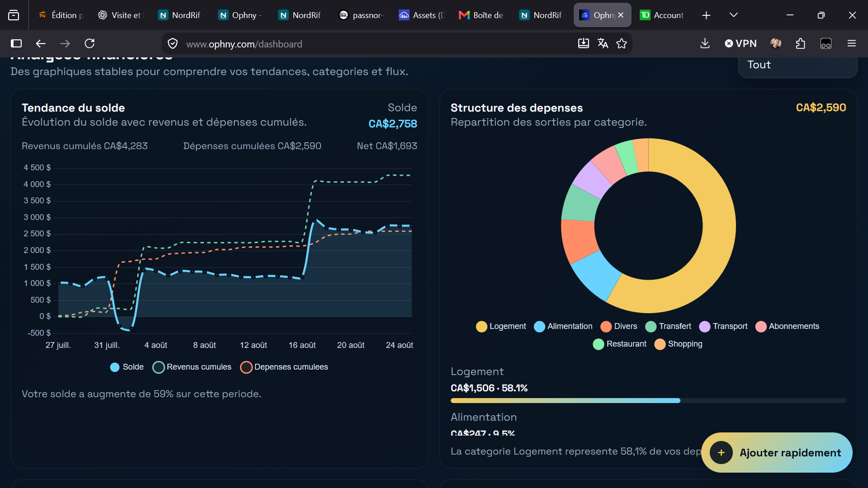Reload the Ophny dashboard page

coord(90,43)
